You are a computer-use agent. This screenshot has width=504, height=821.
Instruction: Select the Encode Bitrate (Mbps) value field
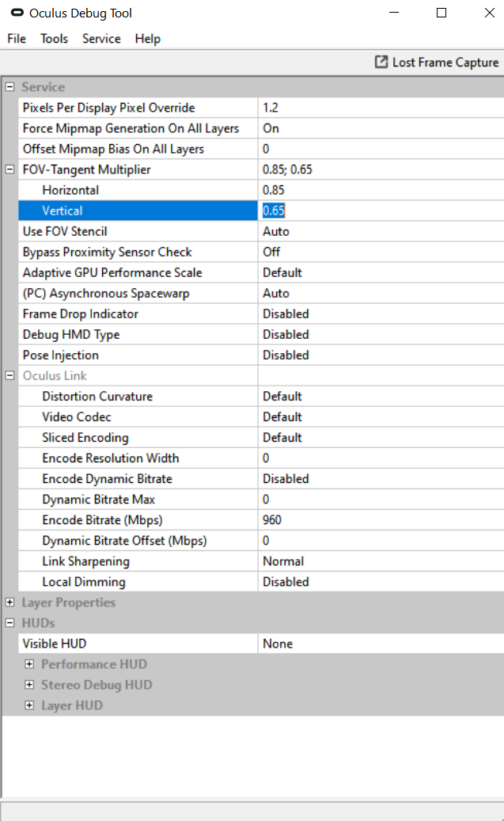coord(380,520)
